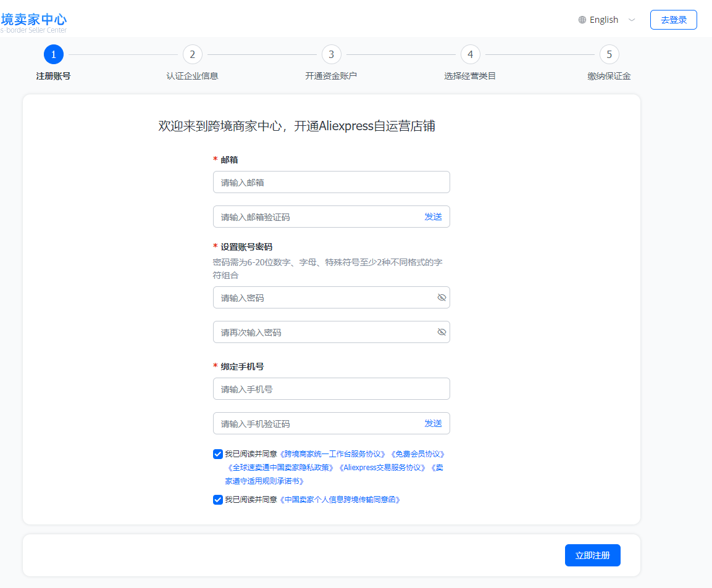The height and width of the screenshot is (588, 712).
Task: Click step 5 circle 缴纳保证金
Action: [609, 54]
